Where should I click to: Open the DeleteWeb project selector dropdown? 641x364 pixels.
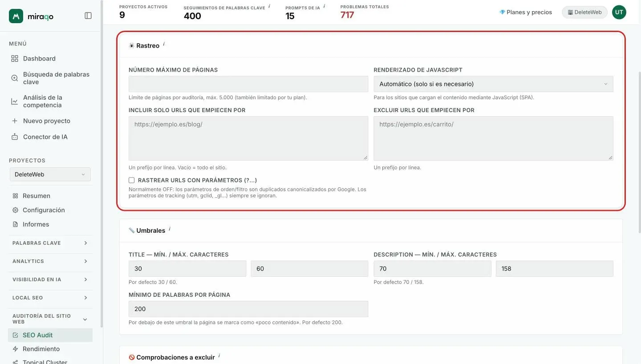[50, 174]
